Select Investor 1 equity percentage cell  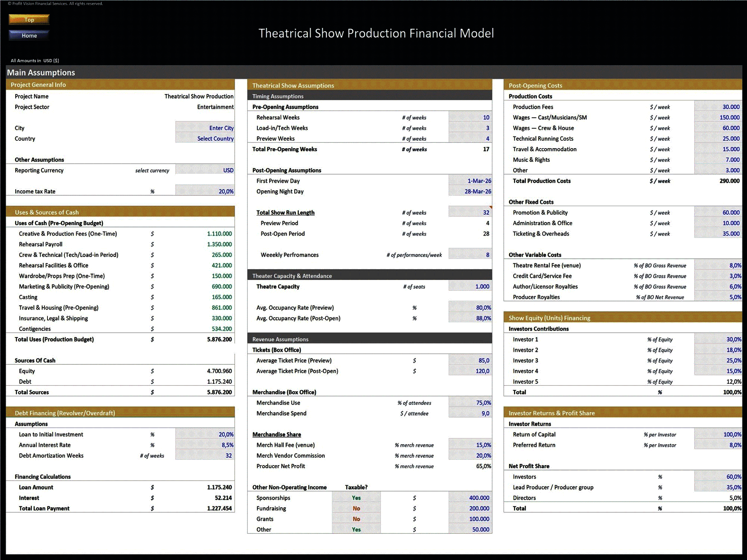(x=718, y=339)
